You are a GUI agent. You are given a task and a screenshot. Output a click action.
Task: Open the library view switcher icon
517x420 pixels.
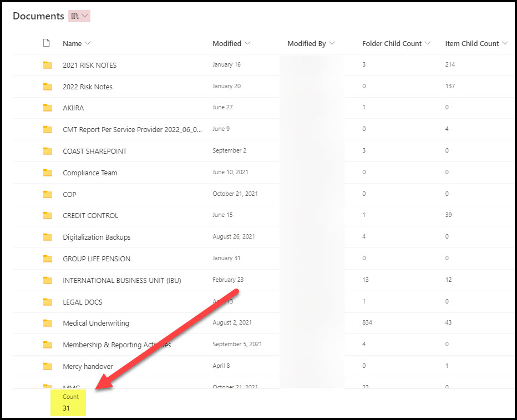pyautogui.click(x=79, y=16)
